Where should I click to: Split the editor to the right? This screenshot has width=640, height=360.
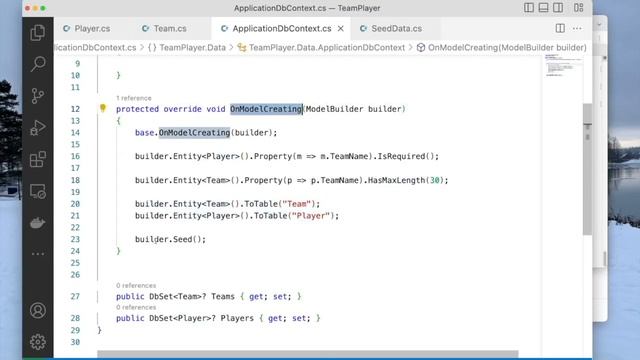tap(560, 28)
